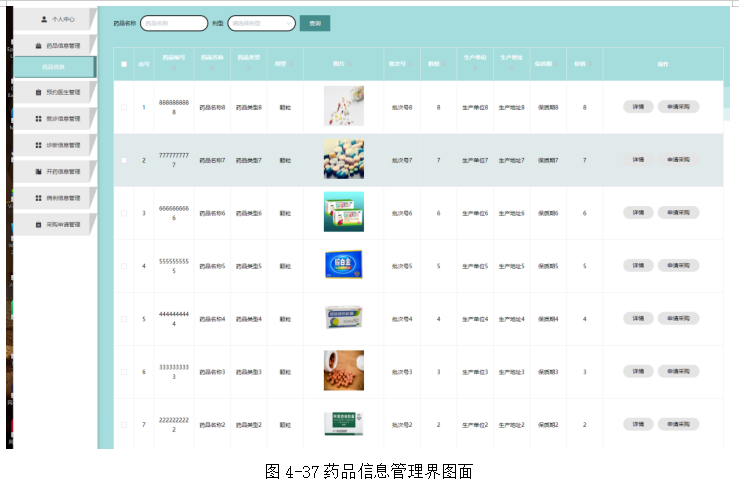
Task: Open 诊断信息管理 in the sidebar
Action: [x=54, y=145]
